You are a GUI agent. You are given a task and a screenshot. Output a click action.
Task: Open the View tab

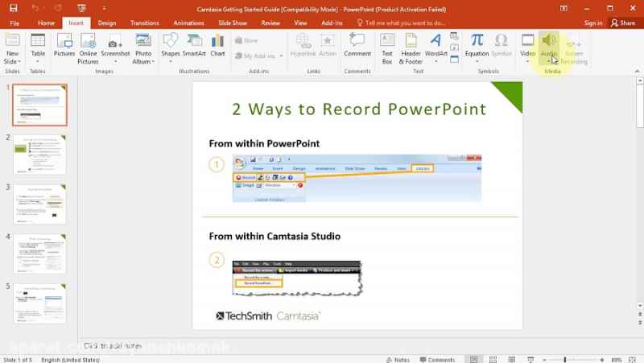(300, 23)
